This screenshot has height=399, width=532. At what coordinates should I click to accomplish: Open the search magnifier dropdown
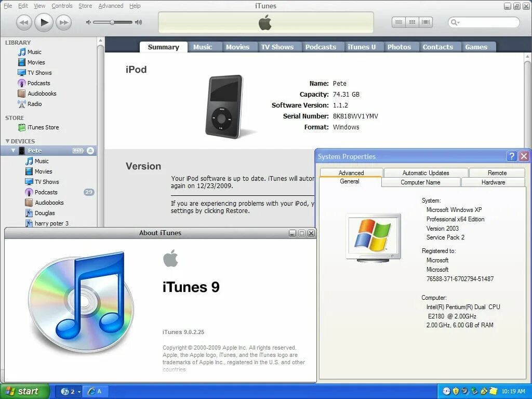click(455, 23)
